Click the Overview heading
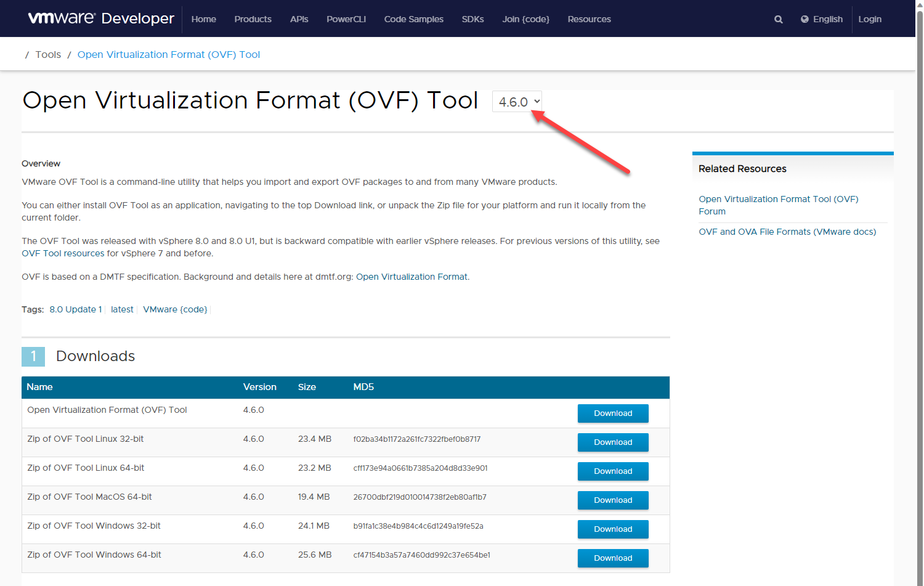The height and width of the screenshot is (586, 924). pyautogui.click(x=41, y=163)
